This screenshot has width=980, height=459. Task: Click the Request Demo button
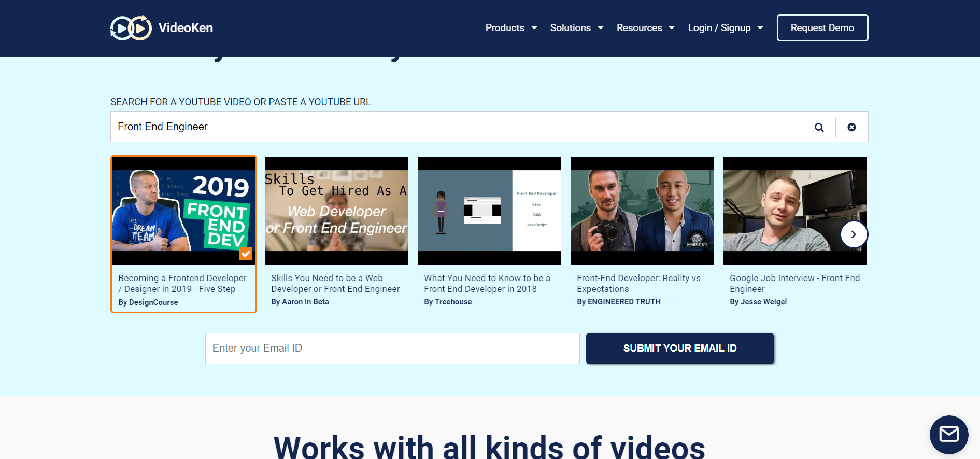[x=822, y=28]
